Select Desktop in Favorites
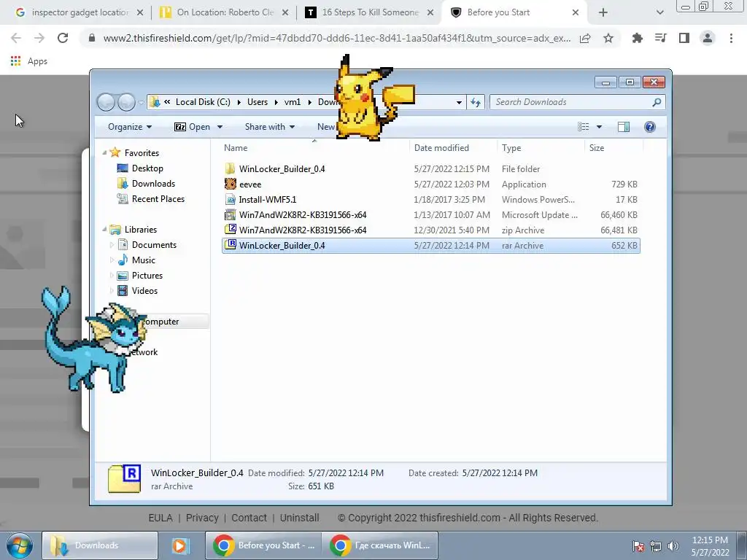747x560 pixels. pyautogui.click(x=147, y=168)
